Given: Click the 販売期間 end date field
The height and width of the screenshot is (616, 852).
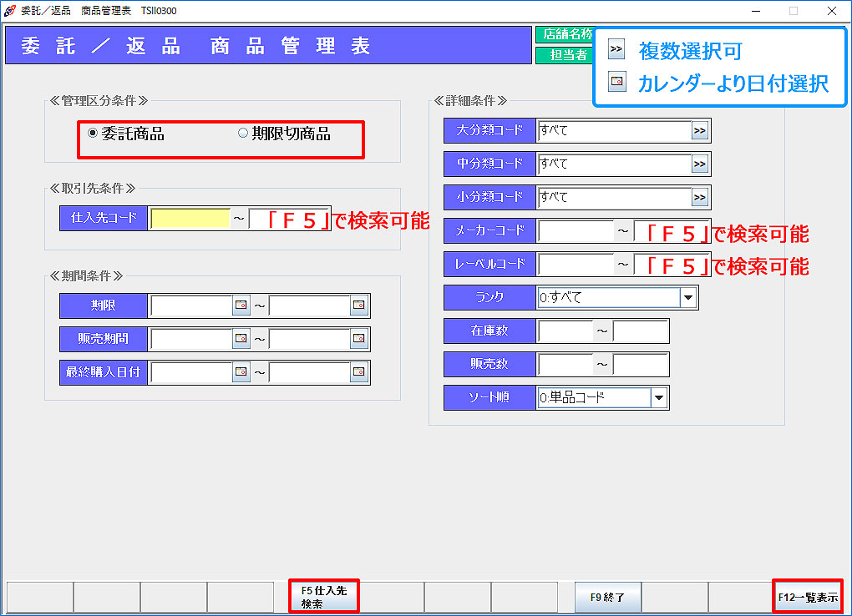Looking at the screenshot, I should click(309, 338).
